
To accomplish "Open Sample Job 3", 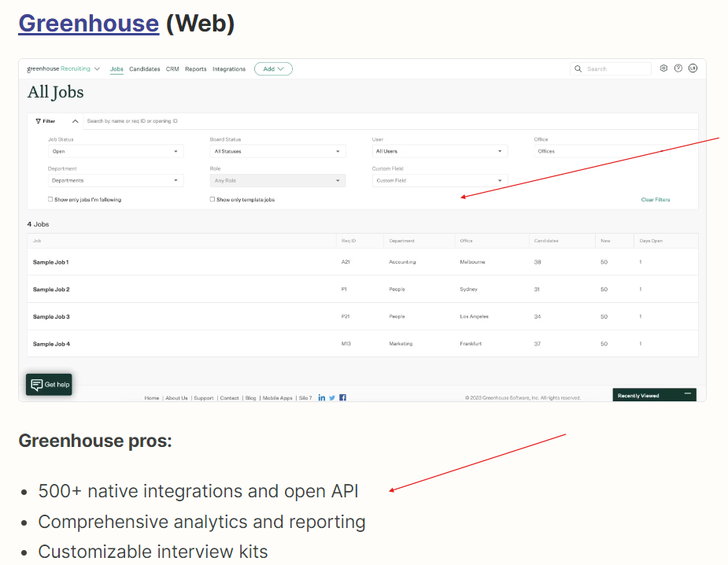I will click(51, 316).
